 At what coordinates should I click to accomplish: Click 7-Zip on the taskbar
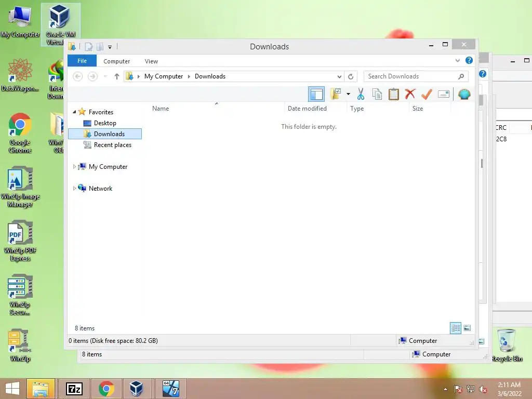pyautogui.click(x=74, y=389)
